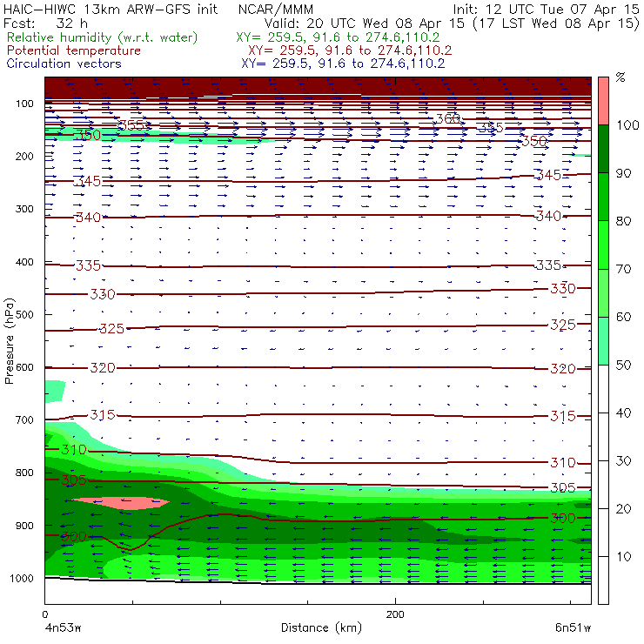Click the '500' pressure axis tick label

[x=24, y=314]
